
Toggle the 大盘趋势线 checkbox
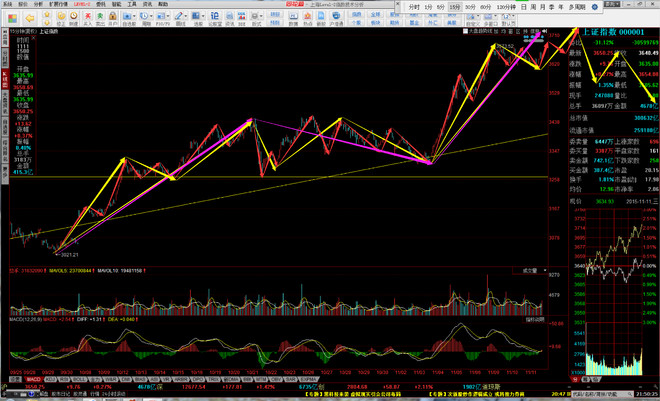point(465,31)
